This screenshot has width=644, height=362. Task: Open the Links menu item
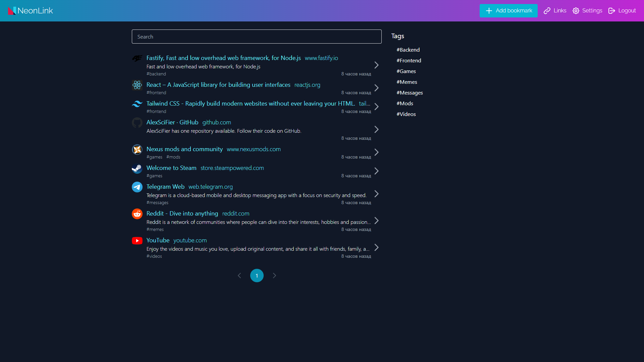(x=555, y=11)
